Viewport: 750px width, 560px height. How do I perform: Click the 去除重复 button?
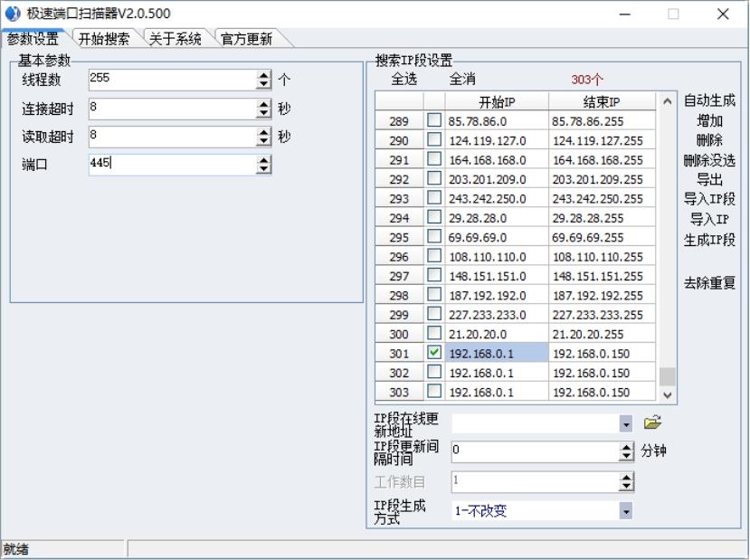pos(709,283)
